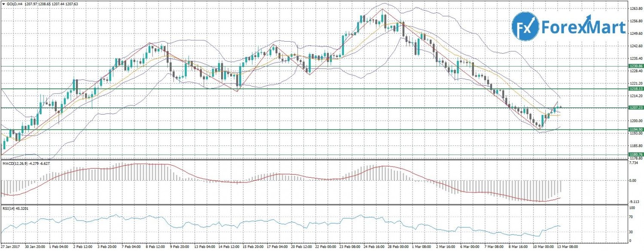Select the 1218.13 horizontal level price tag
The height and width of the screenshot is (251, 644).
pos(635,89)
